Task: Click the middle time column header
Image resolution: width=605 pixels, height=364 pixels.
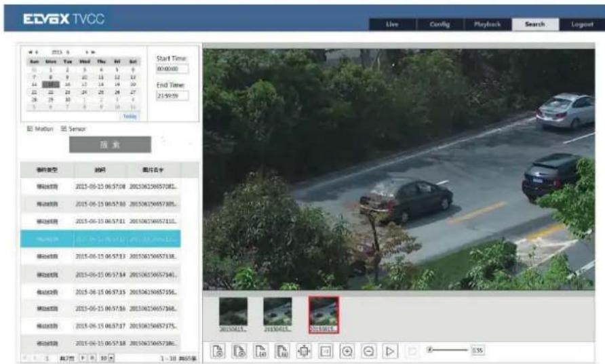Action: (100, 169)
